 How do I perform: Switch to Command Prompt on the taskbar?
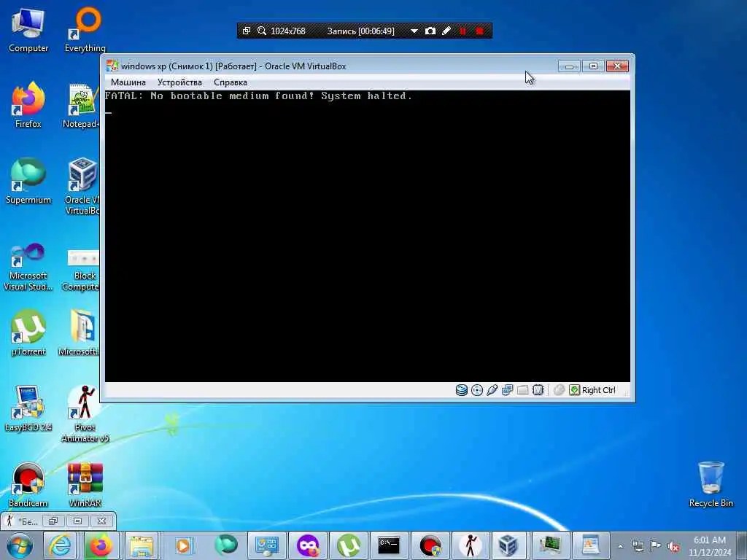tap(390, 545)
